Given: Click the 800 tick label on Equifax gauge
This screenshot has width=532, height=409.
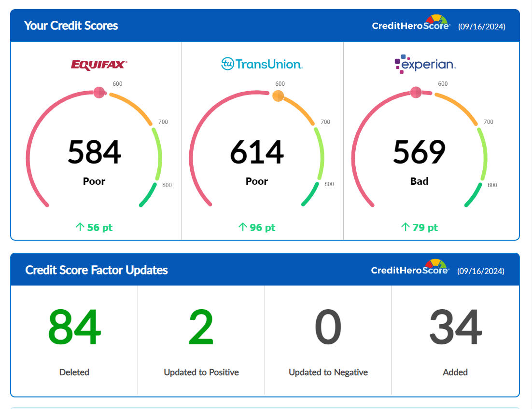Looking at the screenshot, I should click(x=167, y=185).
